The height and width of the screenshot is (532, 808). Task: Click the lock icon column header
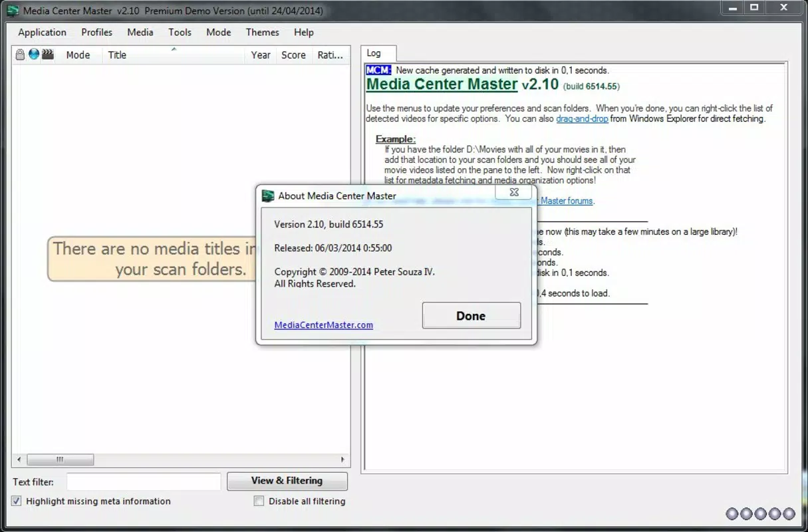pos(20,55)
